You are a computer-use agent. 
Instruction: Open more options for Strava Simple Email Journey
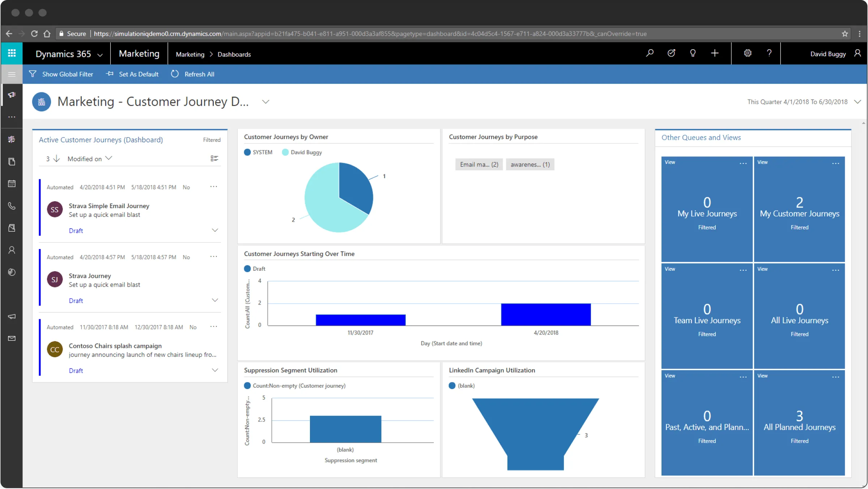(214, 187)
